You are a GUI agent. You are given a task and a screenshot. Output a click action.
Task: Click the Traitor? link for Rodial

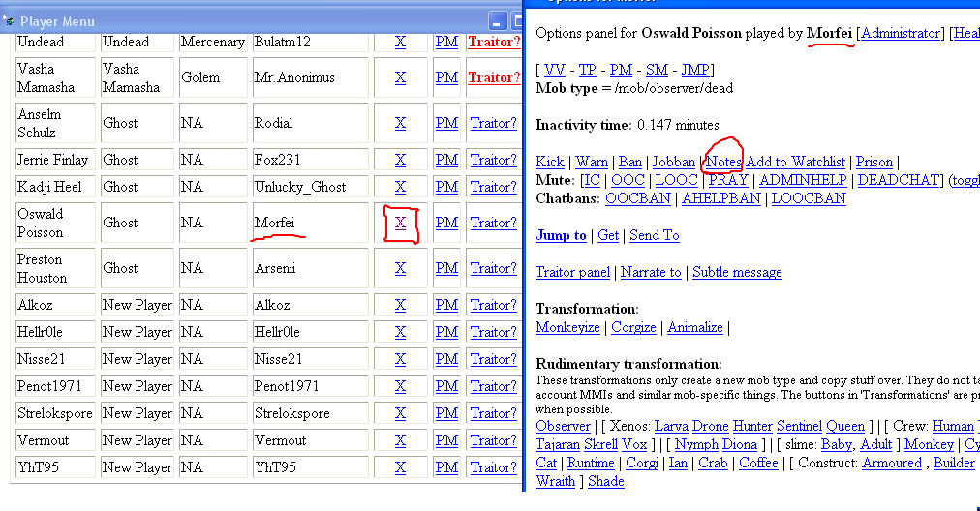pyautogui.click(x=494, y=123)
